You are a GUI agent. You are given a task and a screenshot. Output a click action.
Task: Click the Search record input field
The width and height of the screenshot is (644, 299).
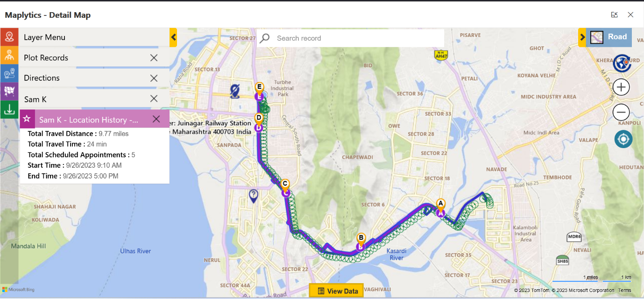click(x=350, y=38)
